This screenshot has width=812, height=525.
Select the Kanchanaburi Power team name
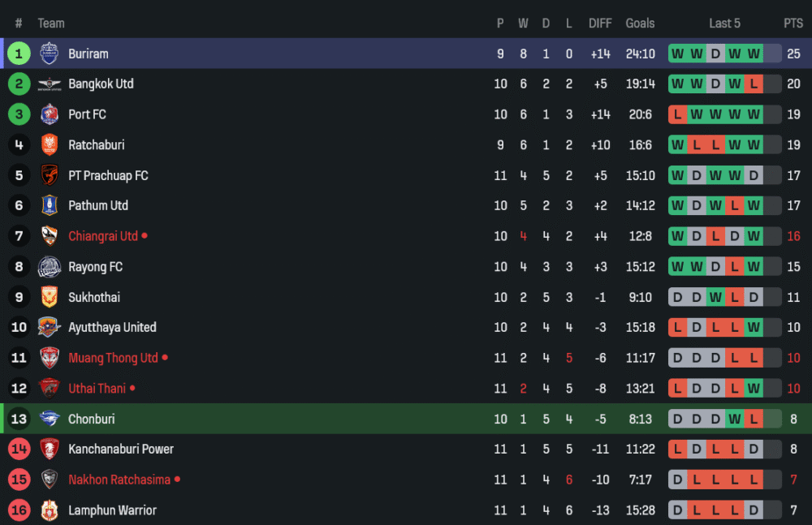pyautogui.click(x=121, y=450)
